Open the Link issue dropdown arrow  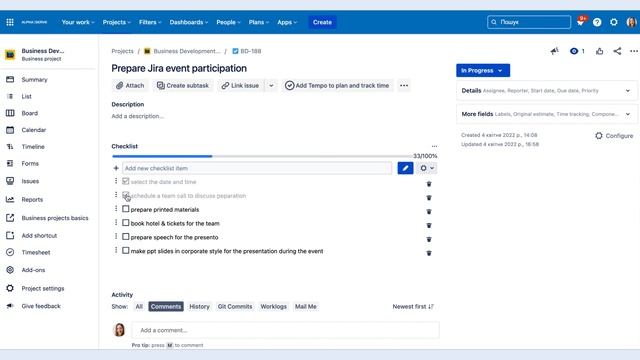coord(271,85)
